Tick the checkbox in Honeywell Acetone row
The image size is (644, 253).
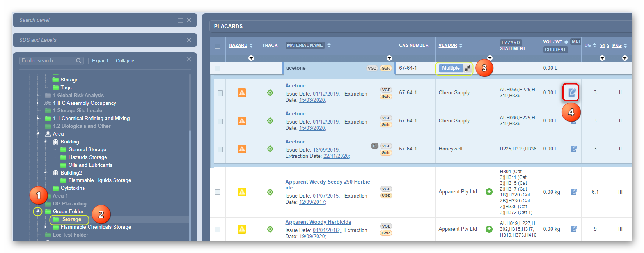[220, 149]
